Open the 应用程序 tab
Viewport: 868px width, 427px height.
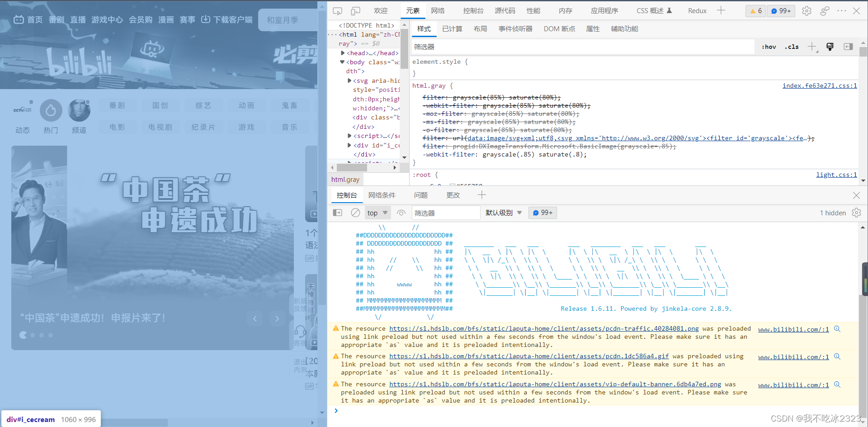pyautogui.click(x=604, y=11)
